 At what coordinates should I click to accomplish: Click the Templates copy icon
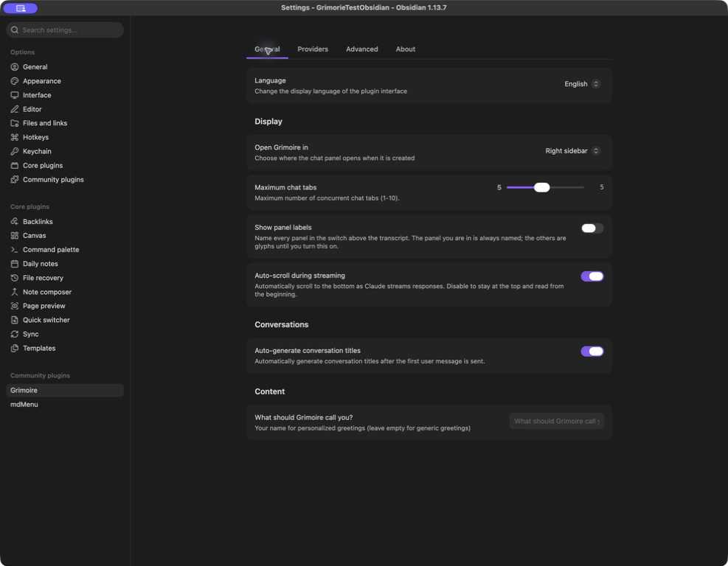pyautogui.click(x=15, y=349)
